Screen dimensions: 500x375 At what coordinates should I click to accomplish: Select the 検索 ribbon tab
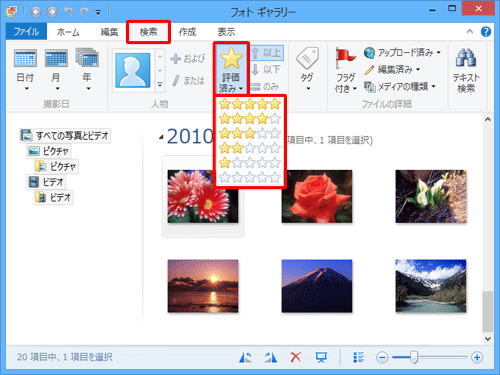tap(148, 32)
